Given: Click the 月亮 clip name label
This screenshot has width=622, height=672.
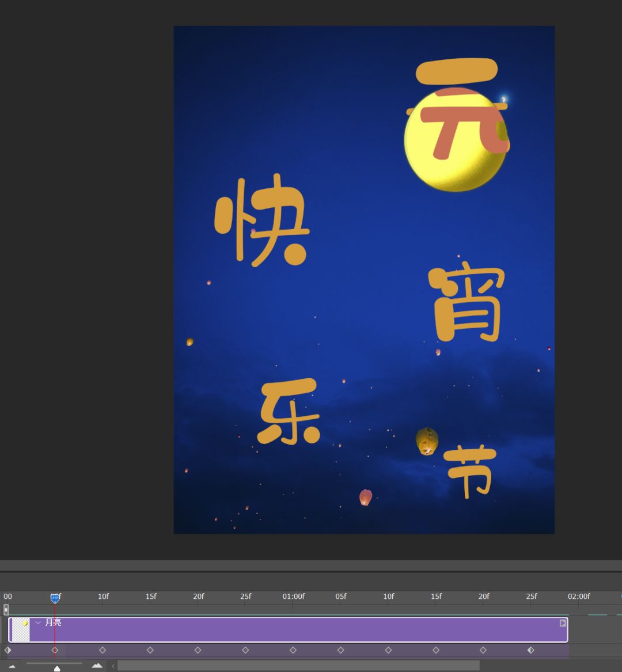Looking at the screenshot, I should pyautogui.click(x=53, y=622).
